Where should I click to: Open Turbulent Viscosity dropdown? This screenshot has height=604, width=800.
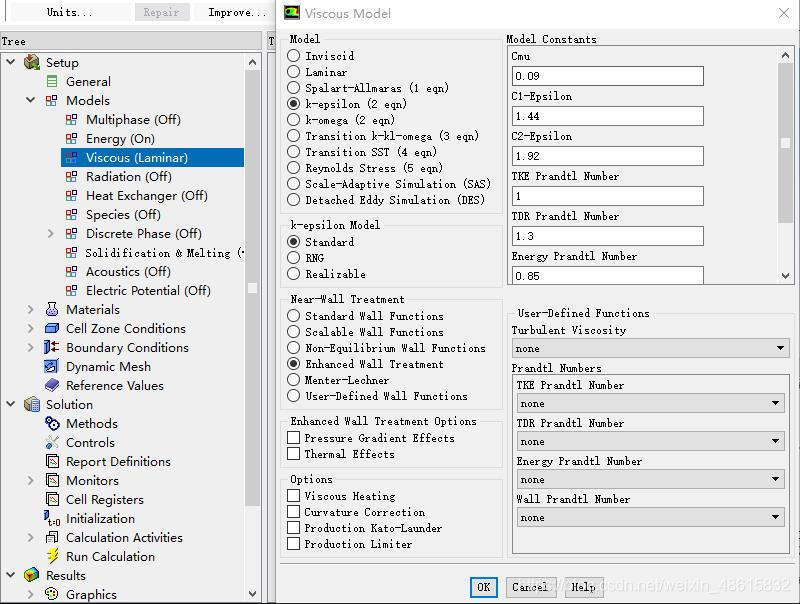(x=650, y=349)
